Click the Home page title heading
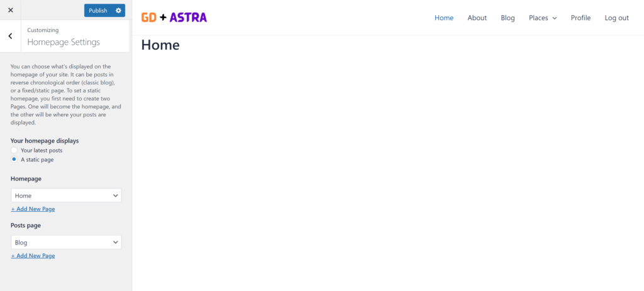The image size is (644, 291). 160,45
